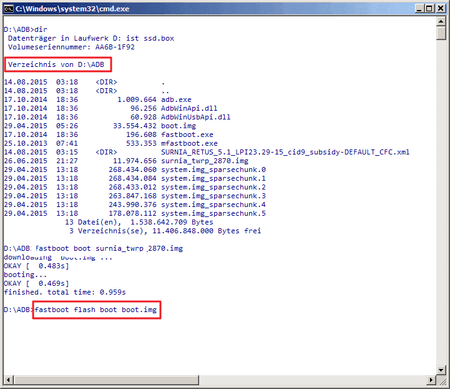Click the vertical scrollbar down arrow

tap(441, 369)
